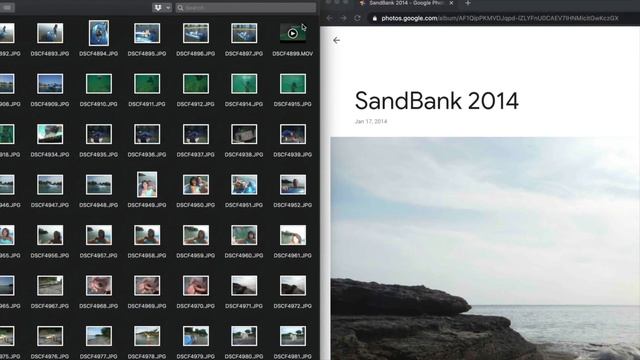Click the DSCF4914.JPG file name

[244, 104]
